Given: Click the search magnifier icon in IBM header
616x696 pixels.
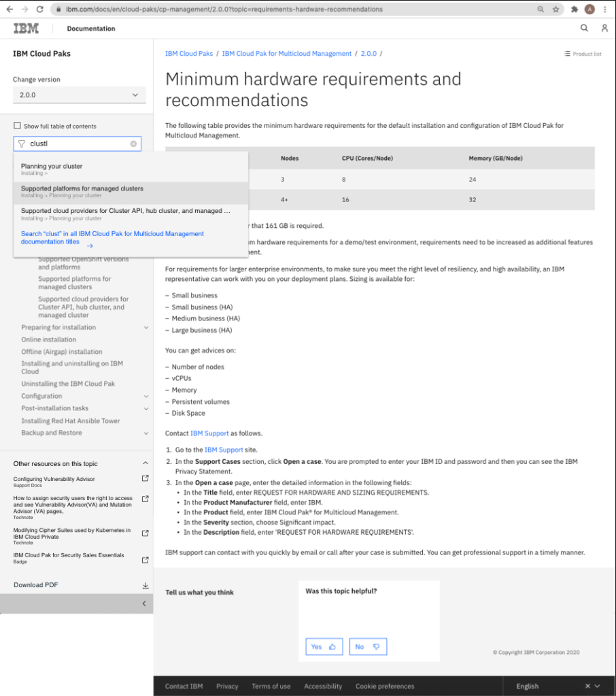Looking at the screenshot, I should (x=584, y=29).
